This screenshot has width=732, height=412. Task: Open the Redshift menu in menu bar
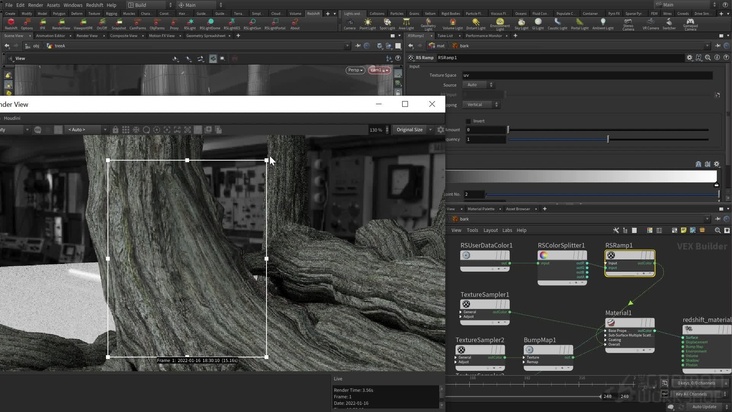[94, 5]
